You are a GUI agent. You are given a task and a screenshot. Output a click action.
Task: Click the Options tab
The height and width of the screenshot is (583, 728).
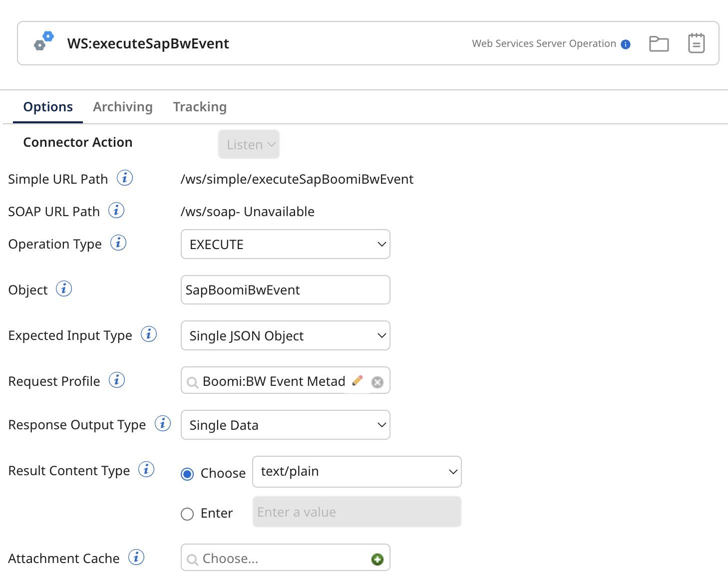[47, 106]
